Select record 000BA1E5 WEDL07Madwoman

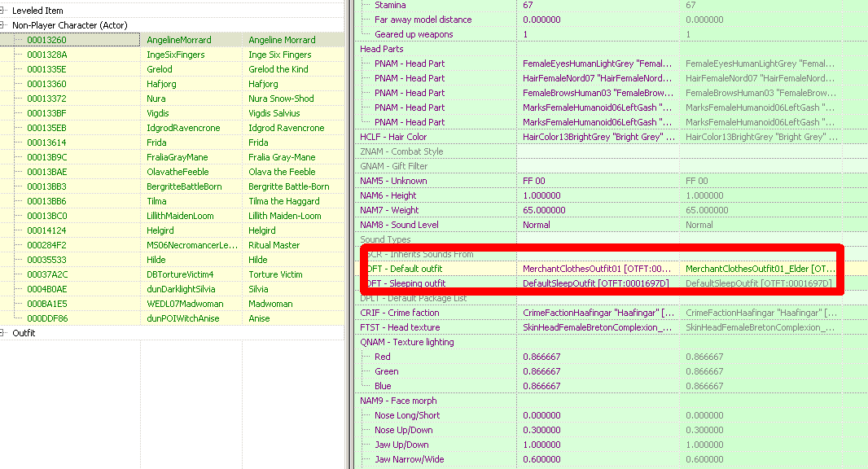[172, 304]
